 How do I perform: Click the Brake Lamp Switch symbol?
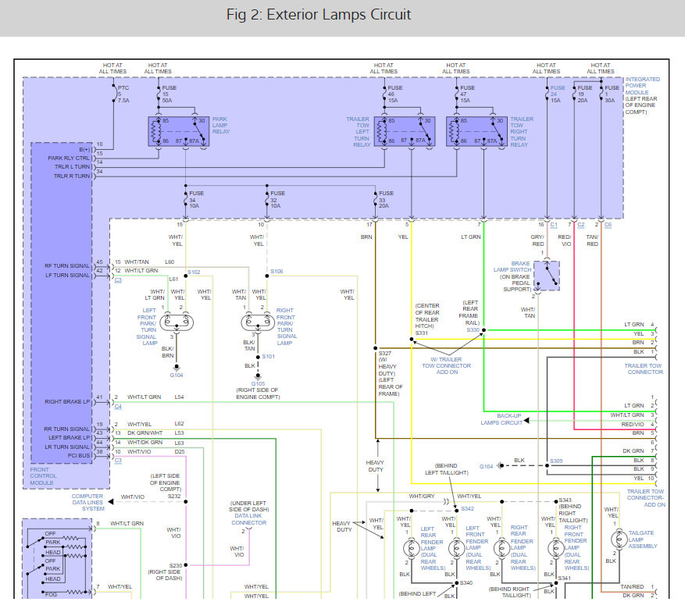click(547, 274)
